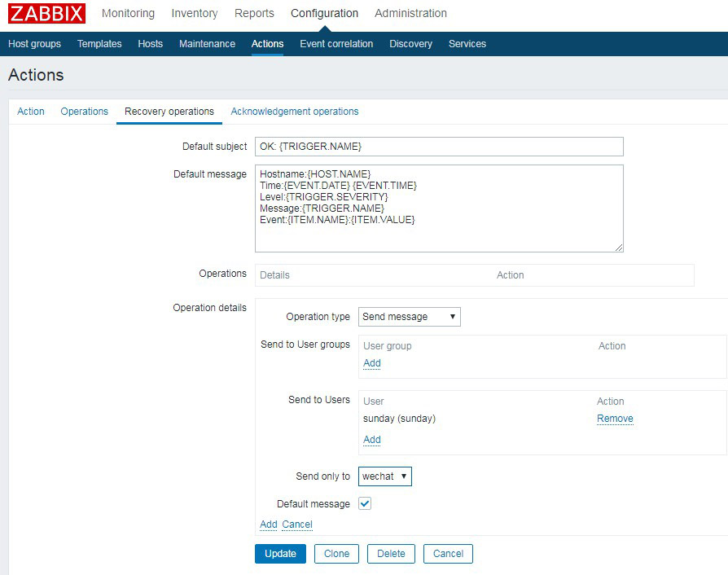This screenshot has height=575, width=728.
Task: Add a user under Send to Users
Action: click(x=371, y=440)
